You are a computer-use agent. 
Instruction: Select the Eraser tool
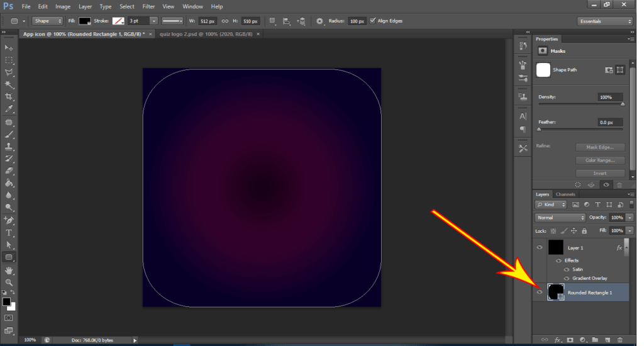9,171
